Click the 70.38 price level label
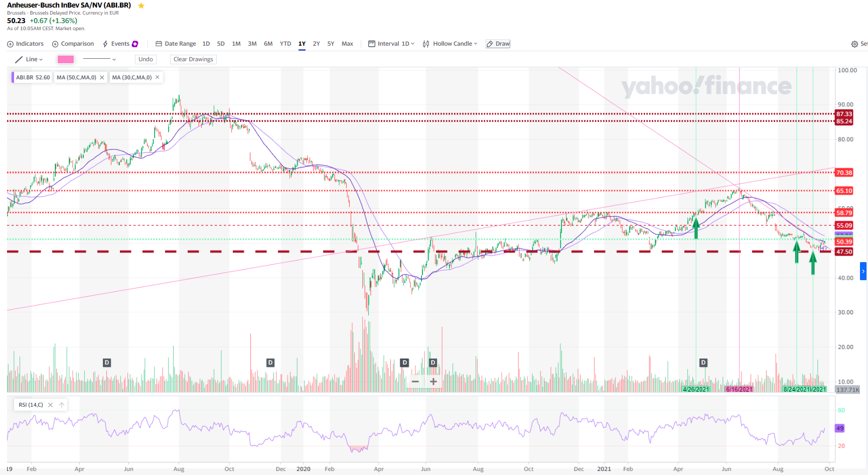Image resolution: width=868 pixels, height=475 pixels. click(x=844, y=173)
